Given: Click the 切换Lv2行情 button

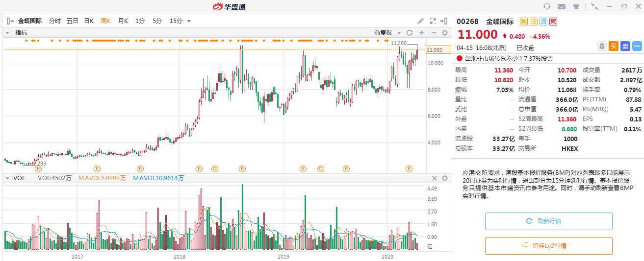Looking at the screenshot, I should [548, 246].
